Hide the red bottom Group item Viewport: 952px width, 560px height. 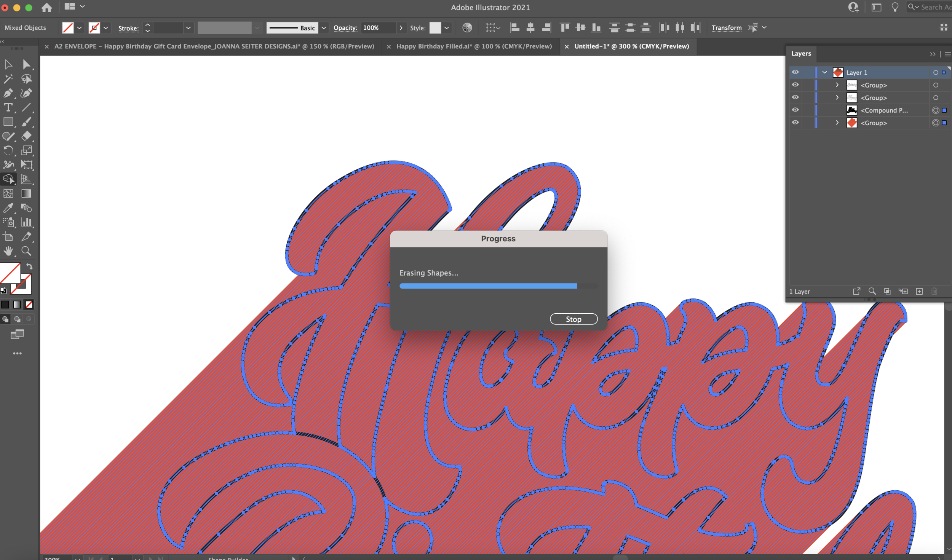pyautogui.click(x=795, y=123)
